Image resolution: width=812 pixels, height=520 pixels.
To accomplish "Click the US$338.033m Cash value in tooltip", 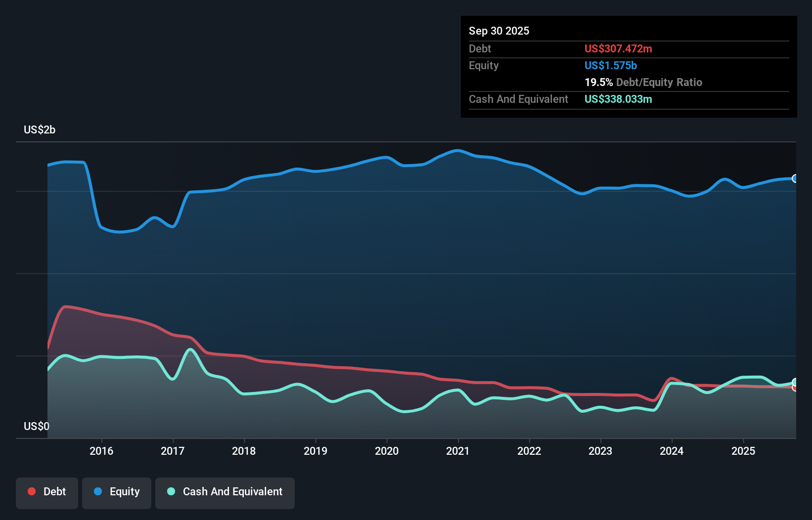I will (619, 99).
